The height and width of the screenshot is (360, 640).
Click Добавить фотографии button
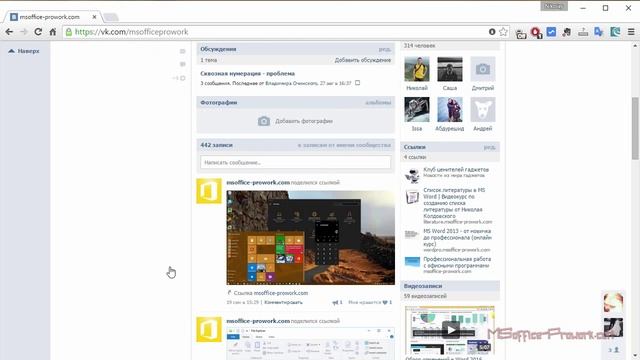pyautogui.click(x=296, y=121)
